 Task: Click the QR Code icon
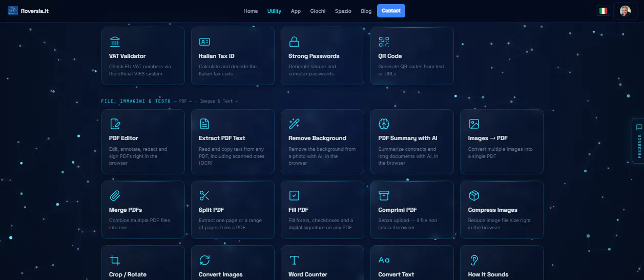[x=384, y=42]
